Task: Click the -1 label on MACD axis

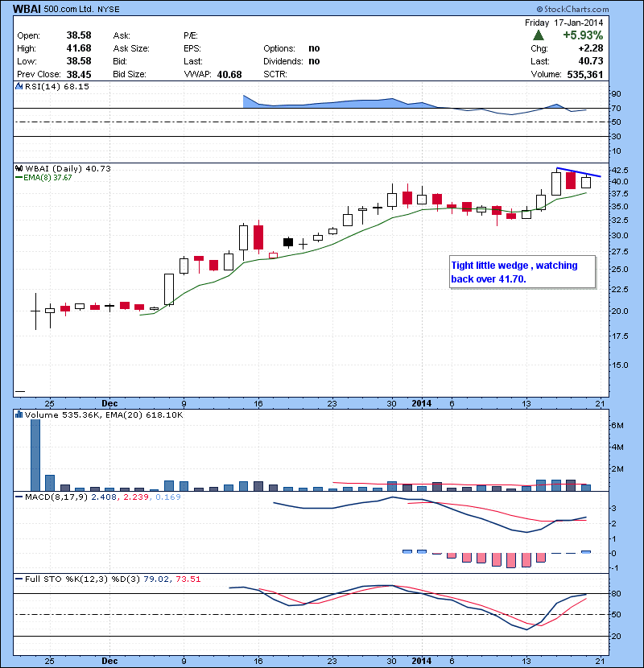Action: (613, 568)
